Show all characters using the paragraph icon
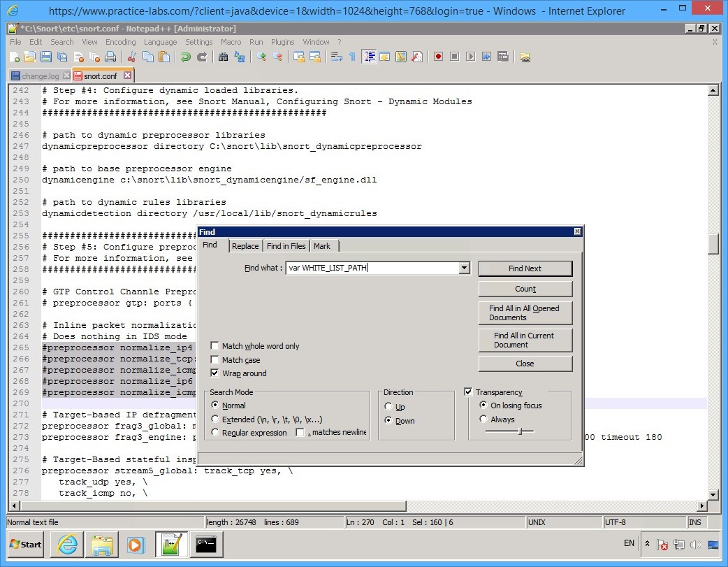728x567 pixels. point(351,57)
